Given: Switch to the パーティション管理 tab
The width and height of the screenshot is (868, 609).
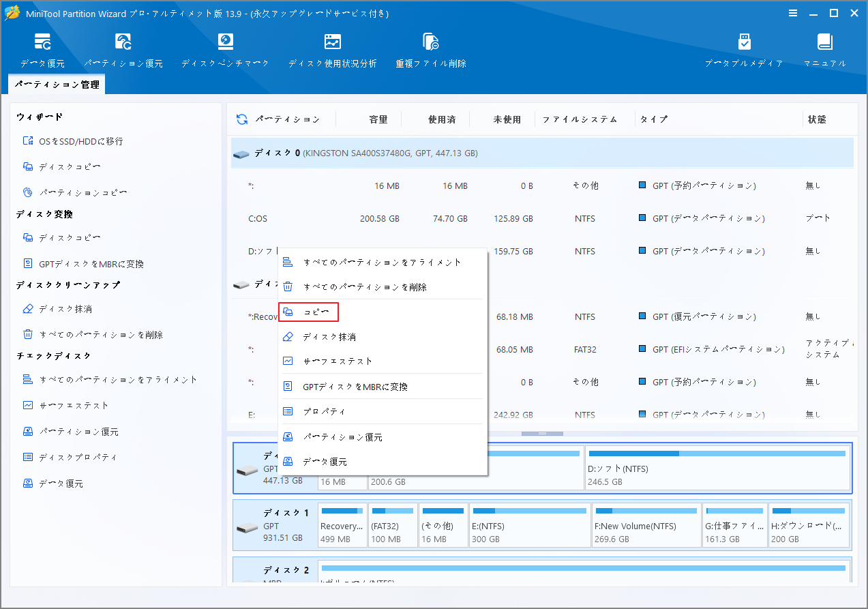Looking at the screenshot, I should click(x=57, y=85).
